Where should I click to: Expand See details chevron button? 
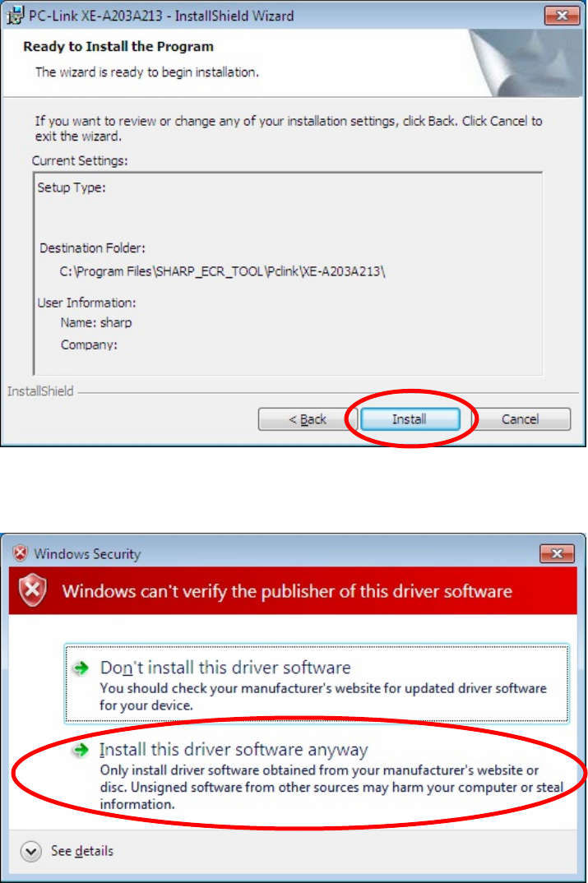31,851
